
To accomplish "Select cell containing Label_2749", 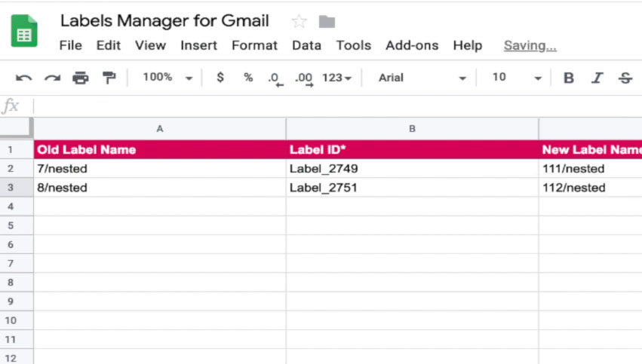I will [413, 169].
